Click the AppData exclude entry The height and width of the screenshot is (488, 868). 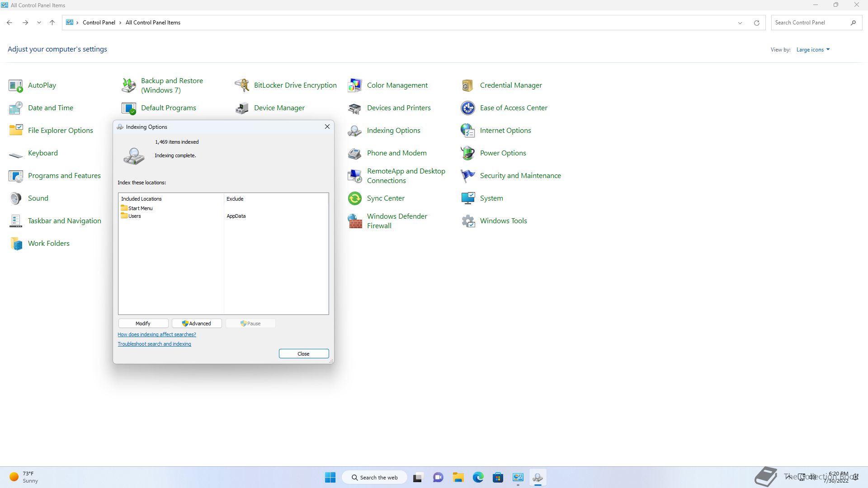236,216
